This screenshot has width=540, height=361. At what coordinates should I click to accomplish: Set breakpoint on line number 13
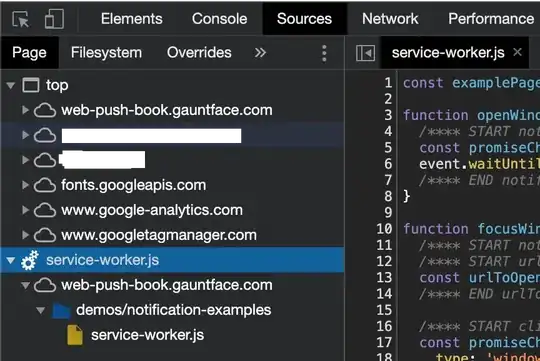click(384, 277)
